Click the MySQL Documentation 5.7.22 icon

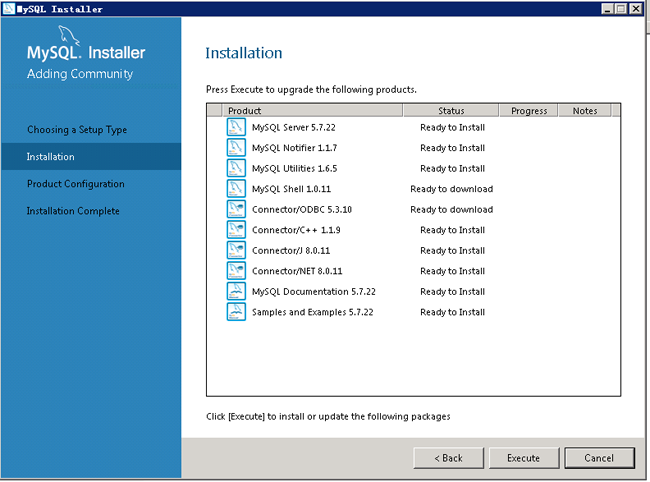[236, 291]
